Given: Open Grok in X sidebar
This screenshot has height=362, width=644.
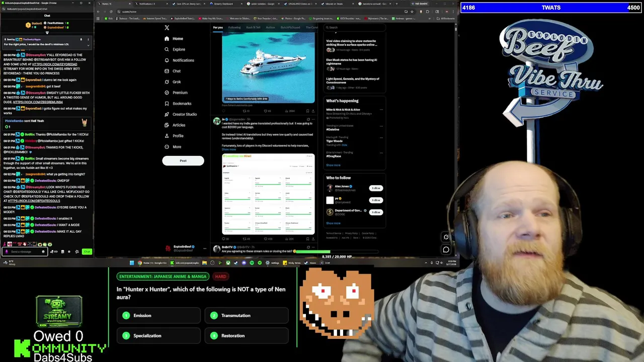Looking at the screenshot, I should (x=173, y=82).
